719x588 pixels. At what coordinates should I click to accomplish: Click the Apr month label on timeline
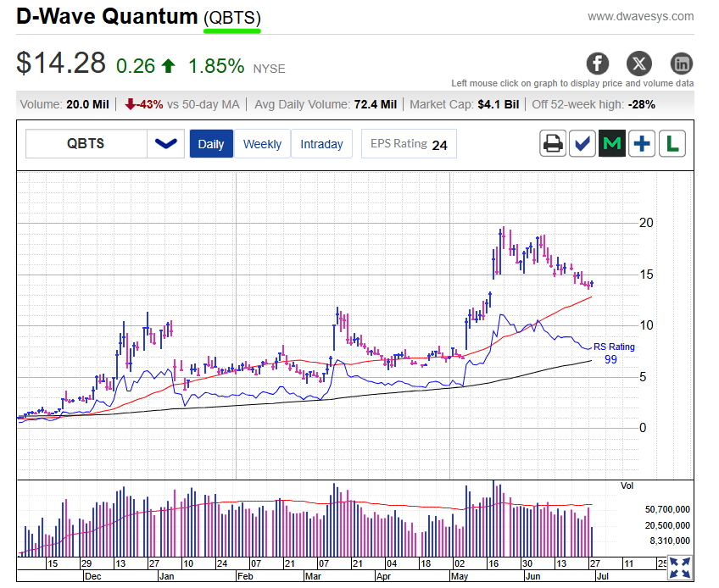(x=383, y=576)
